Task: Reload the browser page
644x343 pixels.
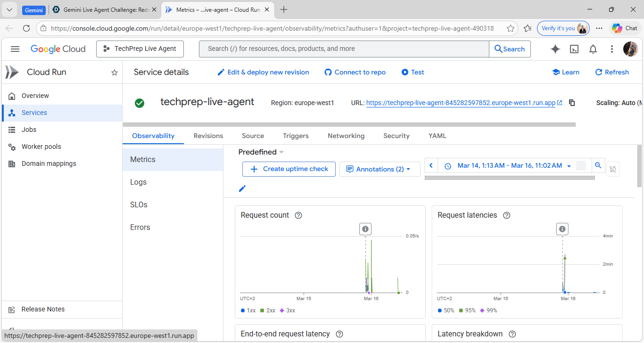Action: click(26, 28)
